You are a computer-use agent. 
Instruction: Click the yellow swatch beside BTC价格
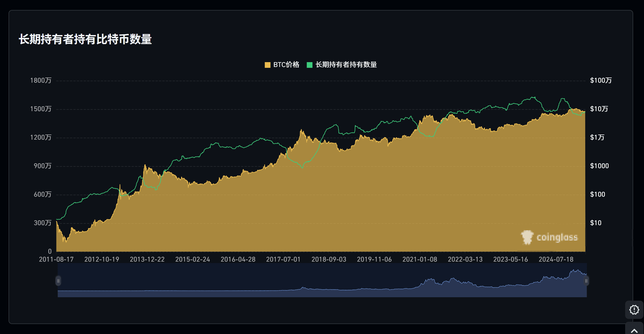[x=268, y=65]
